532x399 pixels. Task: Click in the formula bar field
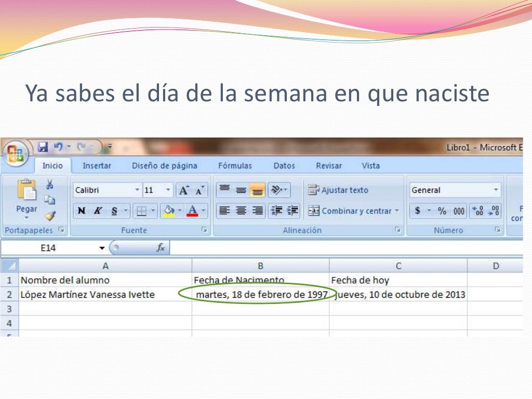point(346,248)
